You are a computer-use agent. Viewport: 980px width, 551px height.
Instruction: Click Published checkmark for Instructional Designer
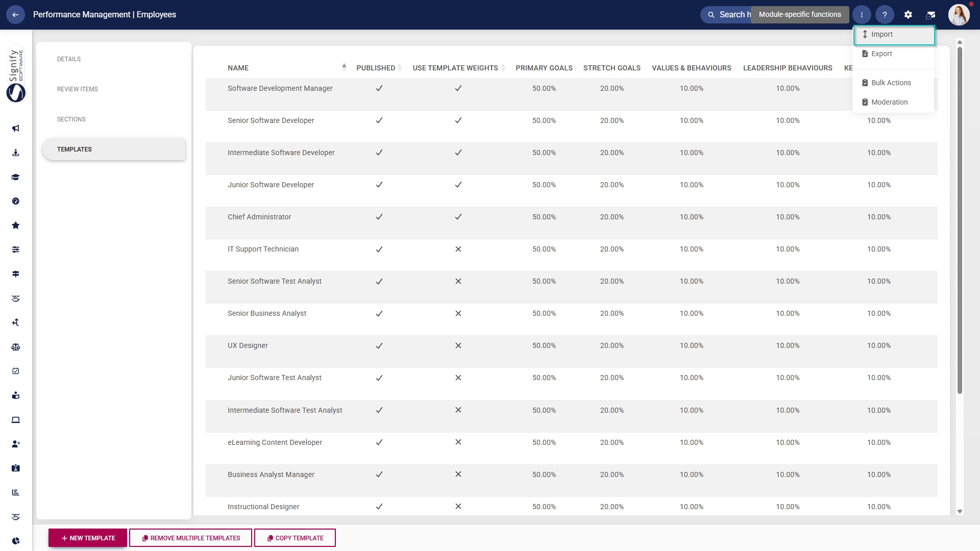[x=379, y=507]
